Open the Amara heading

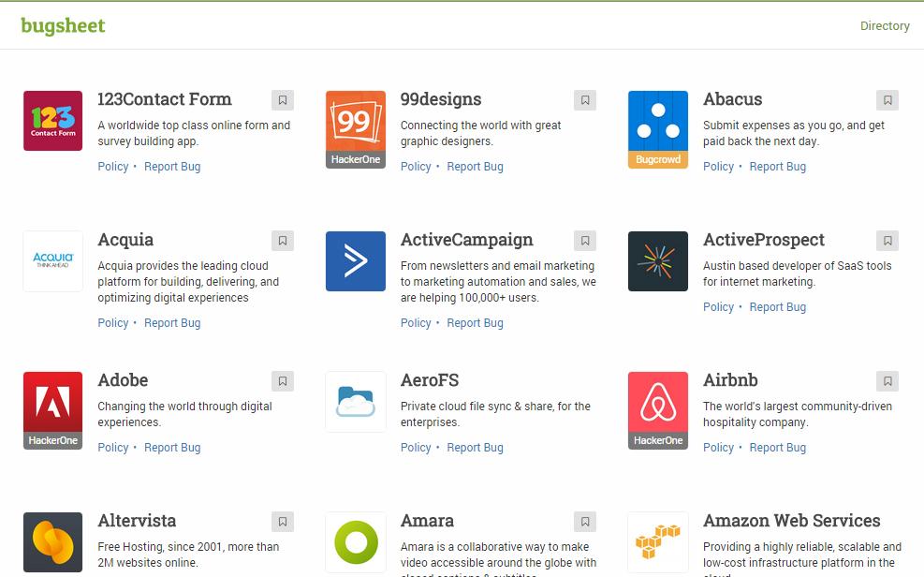tap(427, 521)
